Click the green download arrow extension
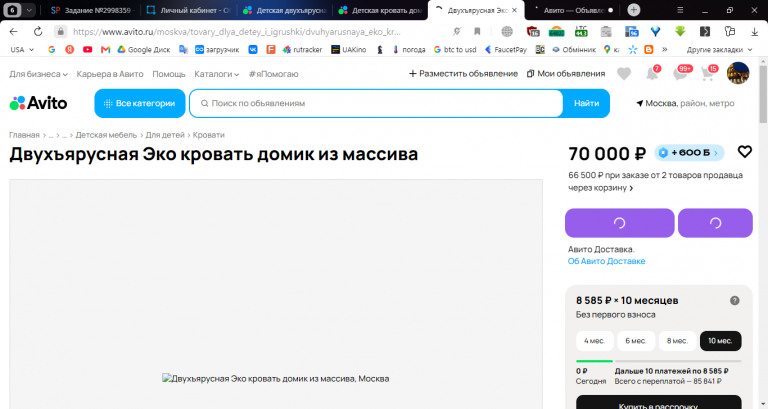The image size is (768, 409). (680, 31)
